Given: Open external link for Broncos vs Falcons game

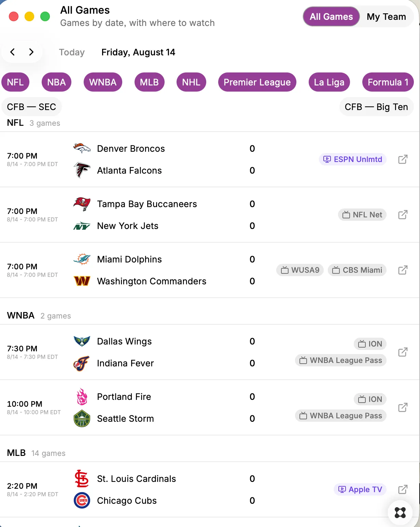Looking at the screenshot, I should pyautogui.click(x=403, y=159).
